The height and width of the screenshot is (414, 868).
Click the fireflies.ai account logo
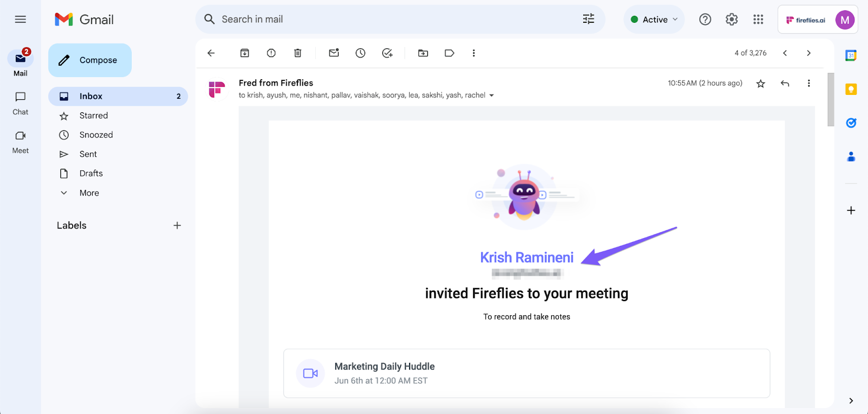click(806, 20)
